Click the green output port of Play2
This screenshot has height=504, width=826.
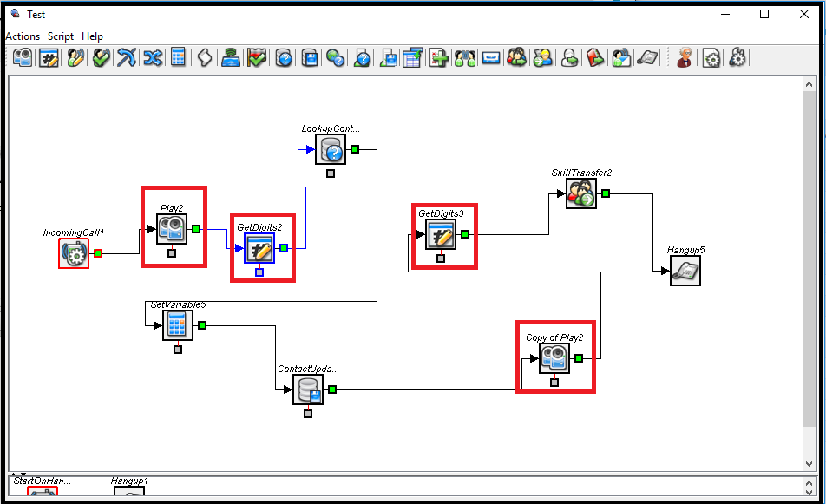coord(196,229)
